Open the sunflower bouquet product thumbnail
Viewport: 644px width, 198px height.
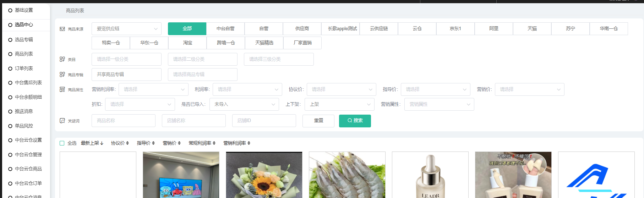click(264, 175)
